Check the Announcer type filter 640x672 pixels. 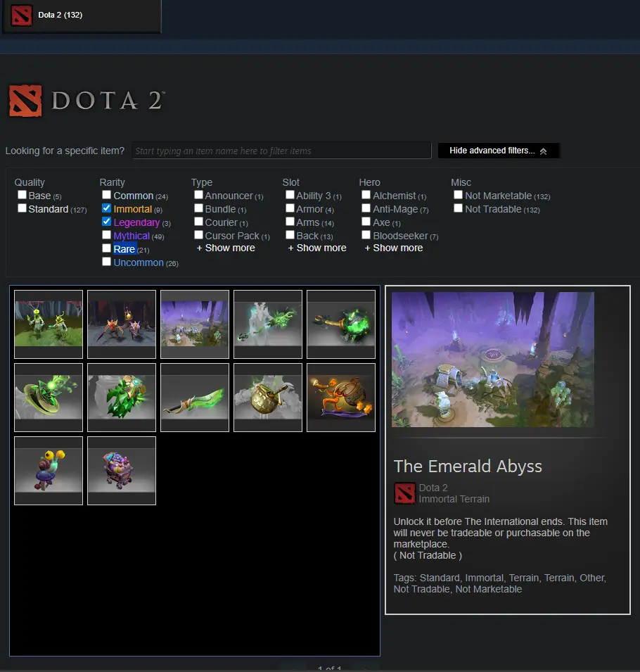198,195
